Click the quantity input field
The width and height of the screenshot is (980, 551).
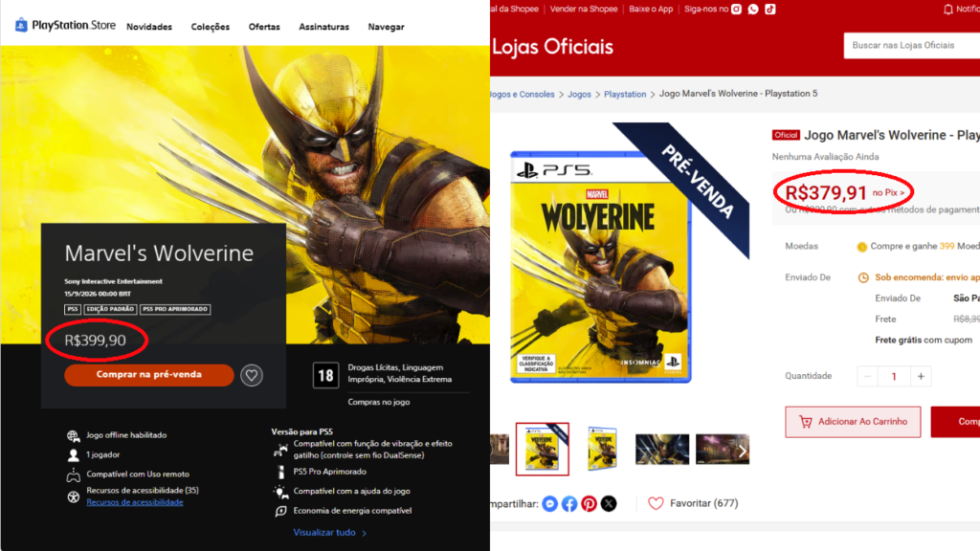894,377
